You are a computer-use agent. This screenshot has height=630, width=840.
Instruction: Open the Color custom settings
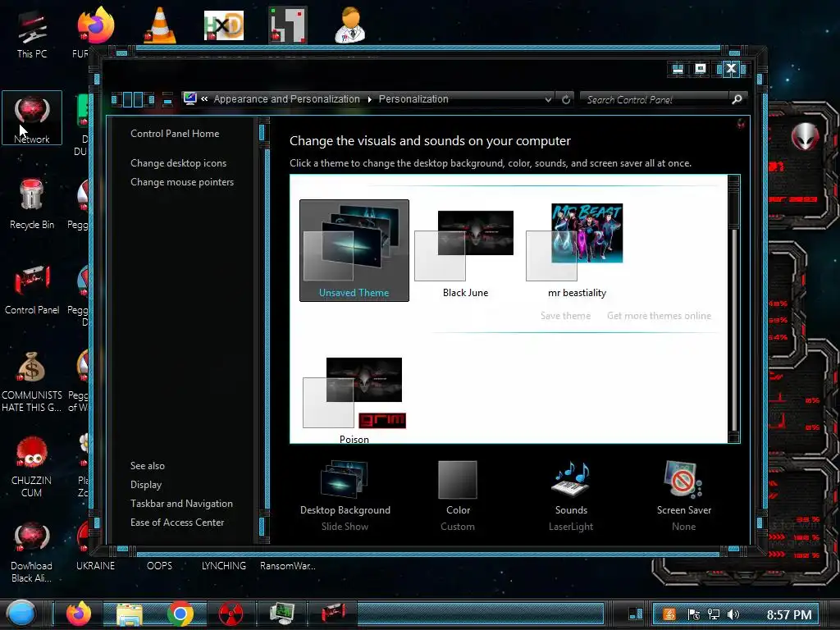coord(458,495)
